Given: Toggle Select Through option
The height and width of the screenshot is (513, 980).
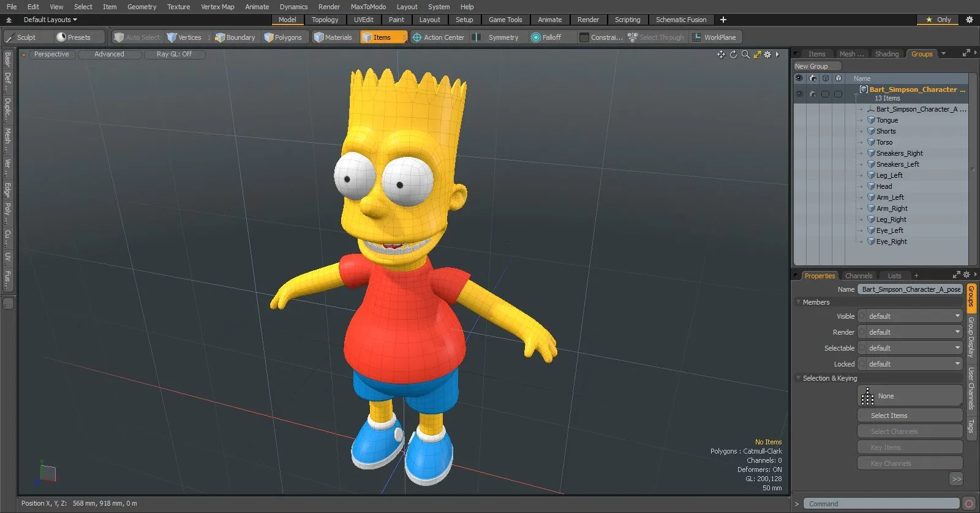Looking at the screenshot, I should [x=656, y=37].
